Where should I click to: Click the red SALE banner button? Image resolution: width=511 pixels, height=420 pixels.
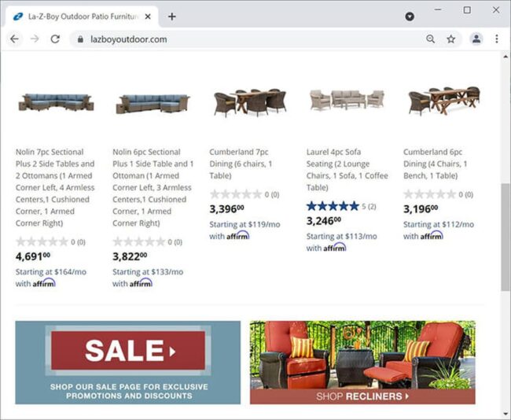pyautogui.click(x=128, y=351)
